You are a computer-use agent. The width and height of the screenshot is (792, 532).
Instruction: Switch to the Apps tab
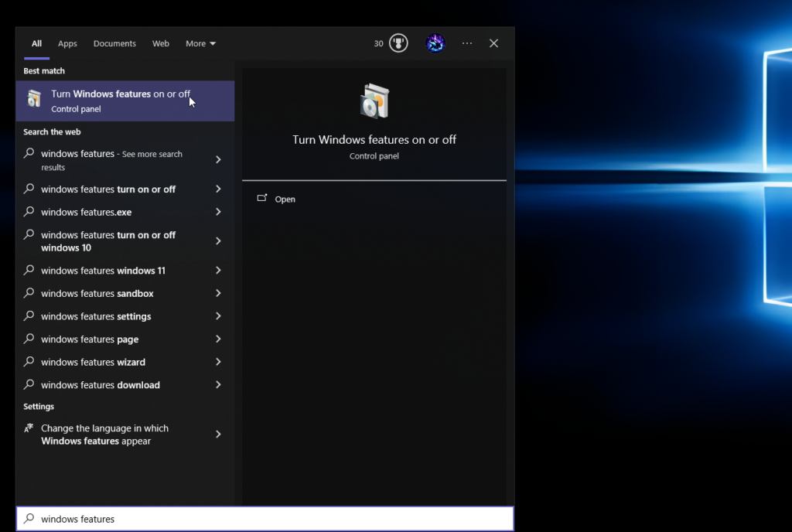(67, 43)
